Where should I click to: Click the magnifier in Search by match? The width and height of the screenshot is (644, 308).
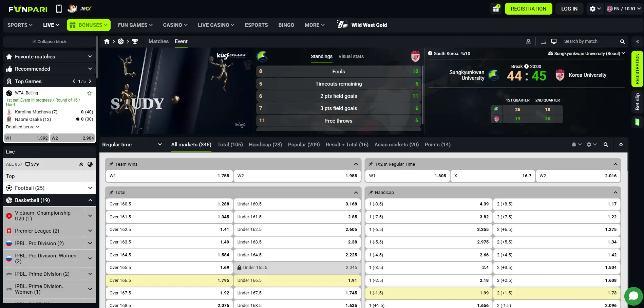(622, 41)
